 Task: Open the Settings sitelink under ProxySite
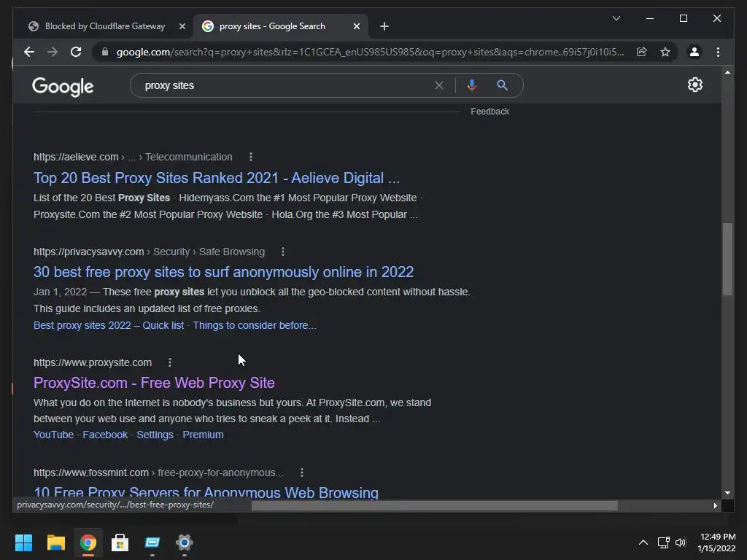point(155,435)
